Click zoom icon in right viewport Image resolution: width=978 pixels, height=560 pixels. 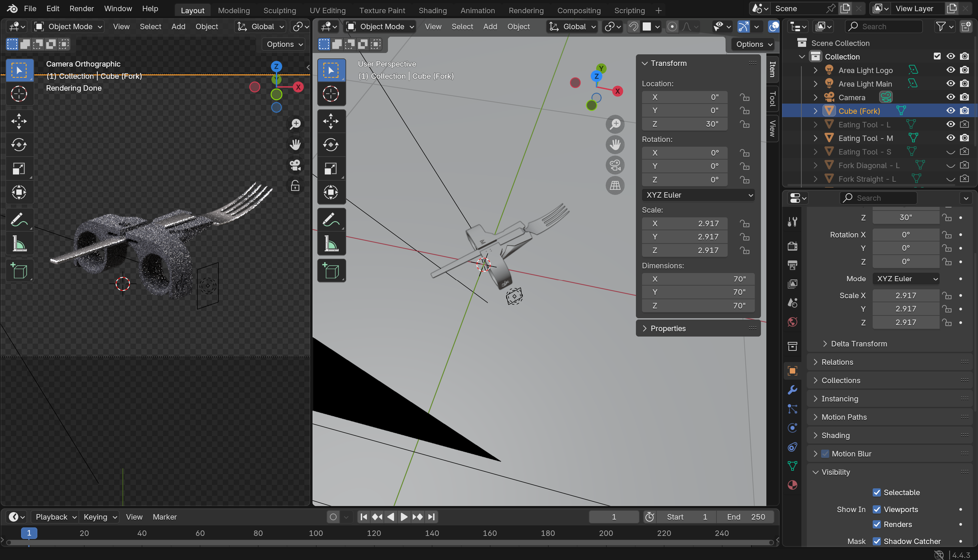[615, 124]
